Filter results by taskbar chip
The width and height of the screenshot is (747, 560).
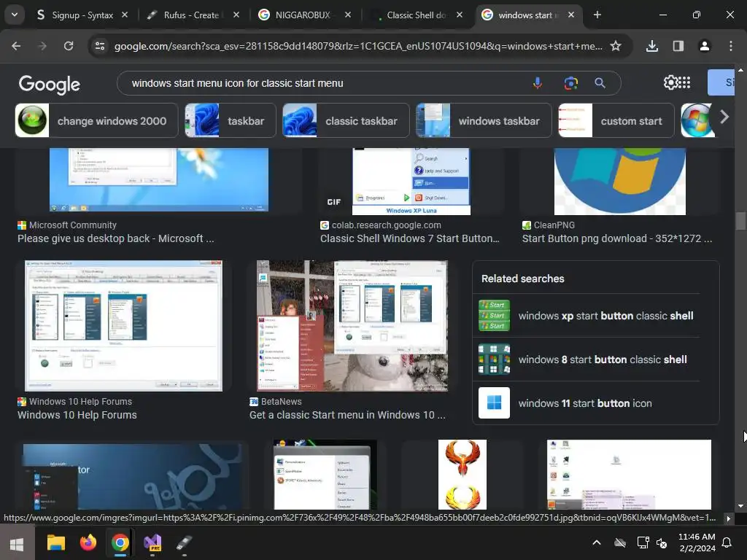231,120
